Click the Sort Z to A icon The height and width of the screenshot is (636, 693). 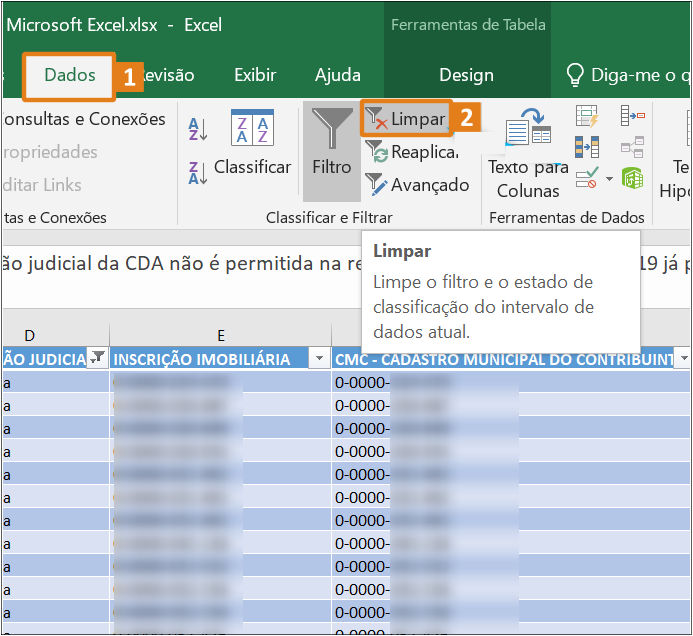coord(197,171)
